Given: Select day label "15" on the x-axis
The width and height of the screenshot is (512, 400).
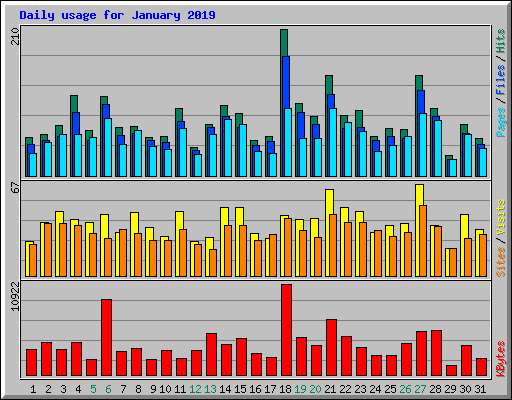Looking at the screenshot, I should coord(240,389).
